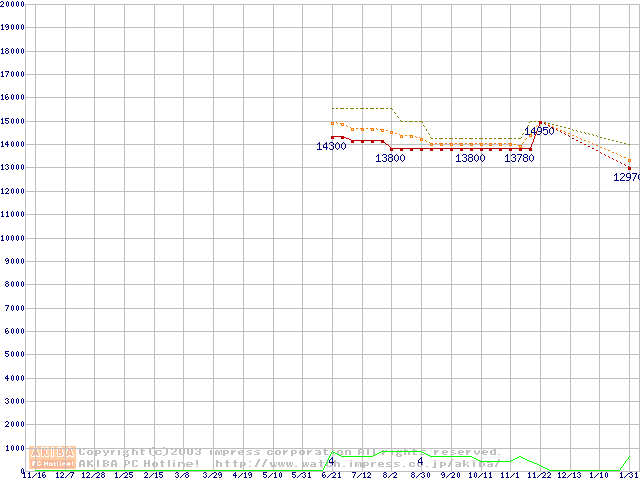Click the 10000 value on the y-axis
The height and width of the screenshot is (480, 640).
point(13,238)
